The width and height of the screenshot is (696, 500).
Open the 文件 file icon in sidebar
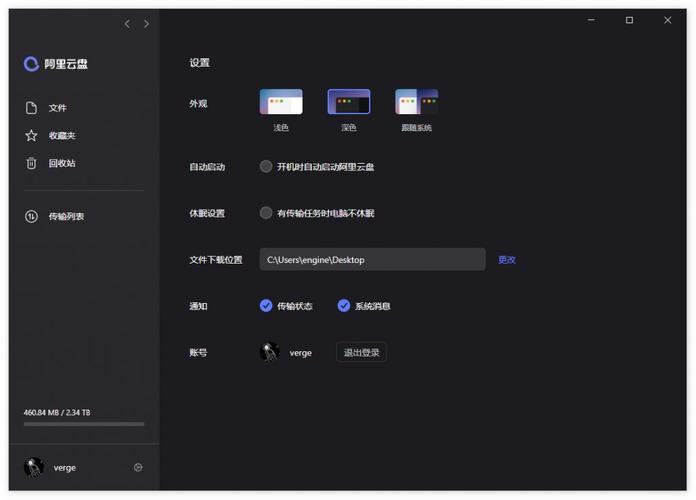click(31, 108)
